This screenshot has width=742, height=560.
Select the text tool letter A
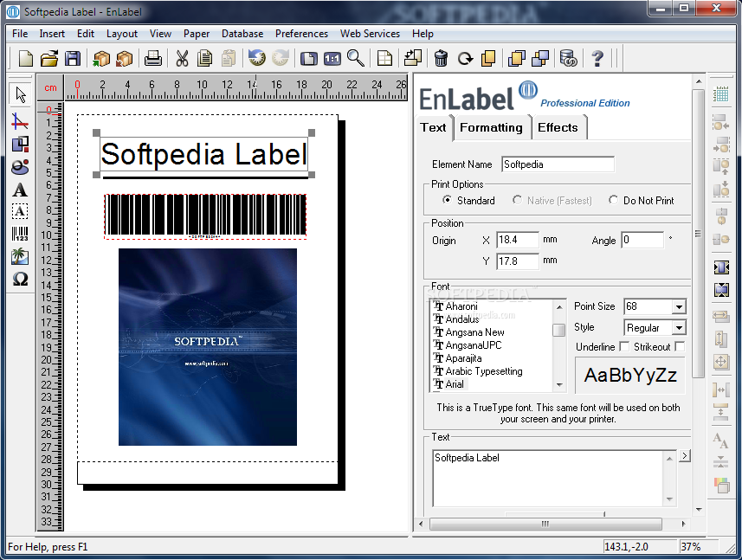(x=20, y=190)
